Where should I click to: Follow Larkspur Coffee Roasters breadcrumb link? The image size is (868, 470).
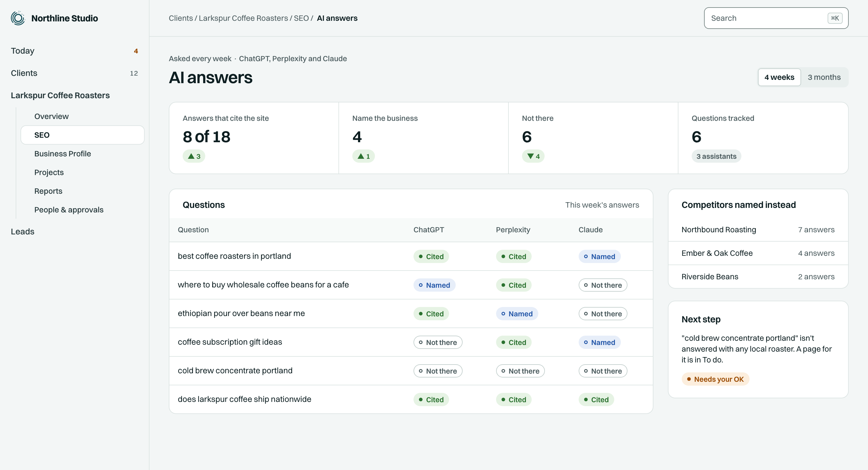point(243,18)
